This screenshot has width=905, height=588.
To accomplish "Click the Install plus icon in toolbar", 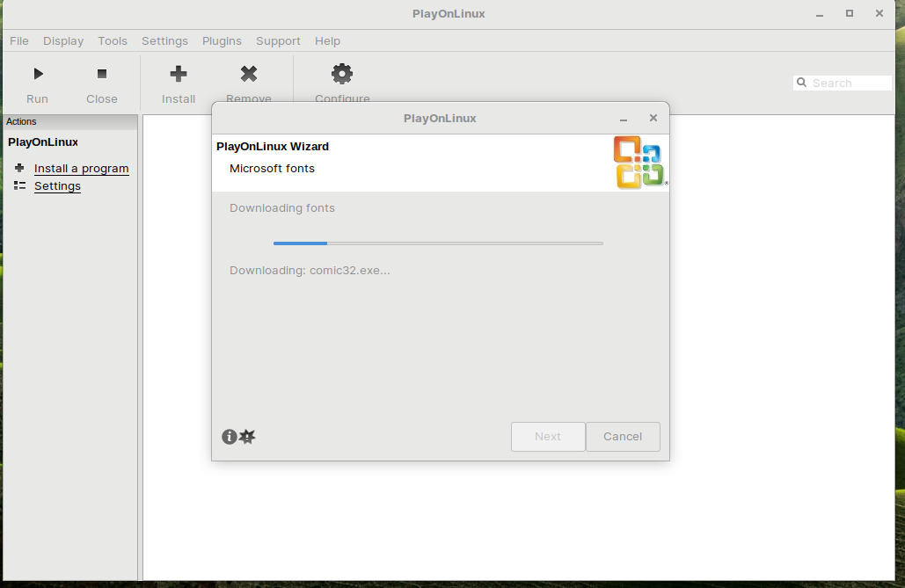I will click(179, 74).
